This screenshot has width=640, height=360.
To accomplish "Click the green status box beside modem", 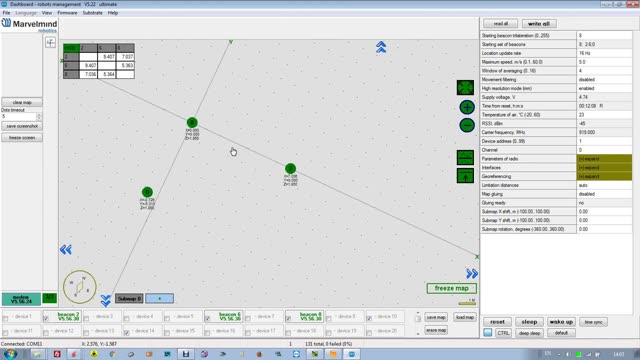I will tap(49, 298).
